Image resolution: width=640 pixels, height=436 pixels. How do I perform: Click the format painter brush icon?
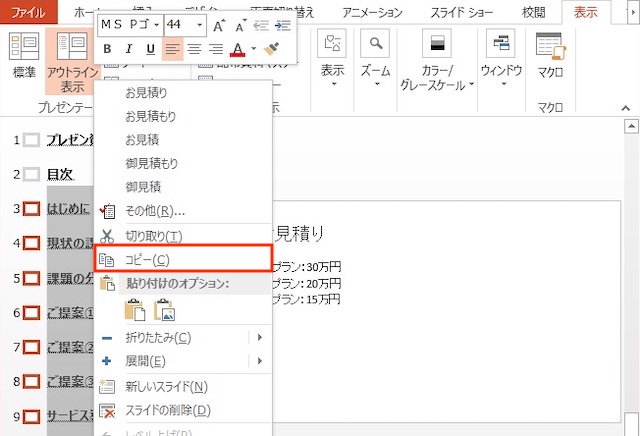[x=270, y=49]
